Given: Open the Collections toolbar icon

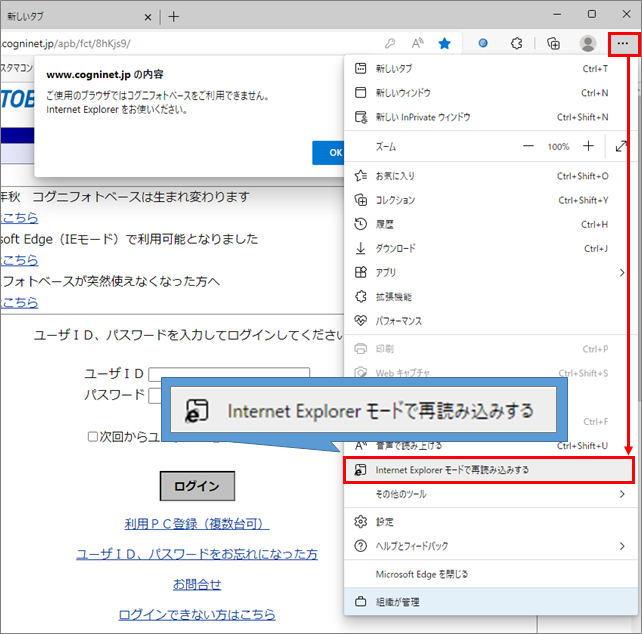Looking at the screenshot, I should [x=553, y=43].
